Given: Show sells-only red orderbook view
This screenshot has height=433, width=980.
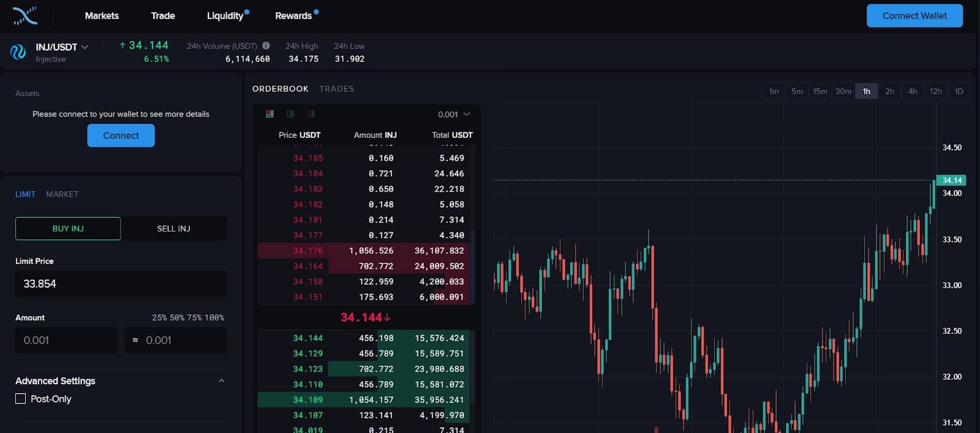Looking at the screenshot, I should click(x=311, y=114).
